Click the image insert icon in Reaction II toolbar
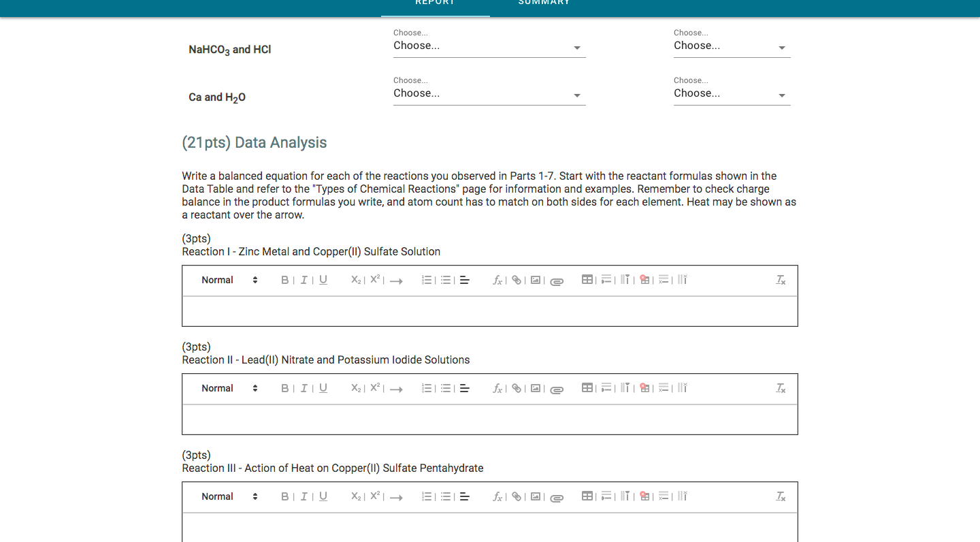The image size is (980, 542). (536, 388)
